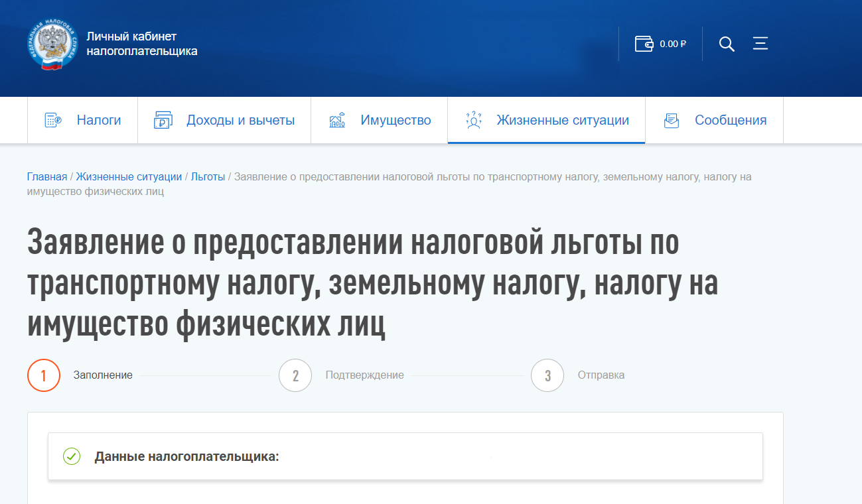Screen dimensions: 862x504
Task: Click the Жизненные ситуации person icon
Action: click(x=473, y=120)
